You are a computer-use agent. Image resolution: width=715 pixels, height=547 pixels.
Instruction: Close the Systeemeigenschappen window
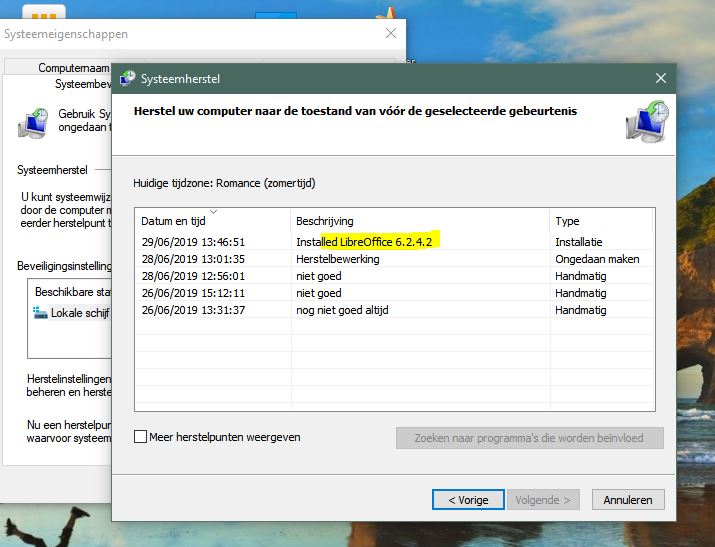click(x=391, y=34)
